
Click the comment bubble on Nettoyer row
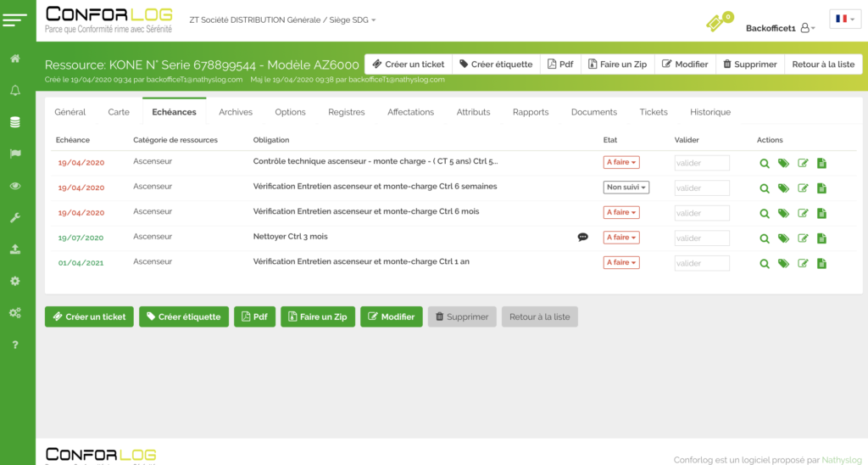[x=582, y=238]
